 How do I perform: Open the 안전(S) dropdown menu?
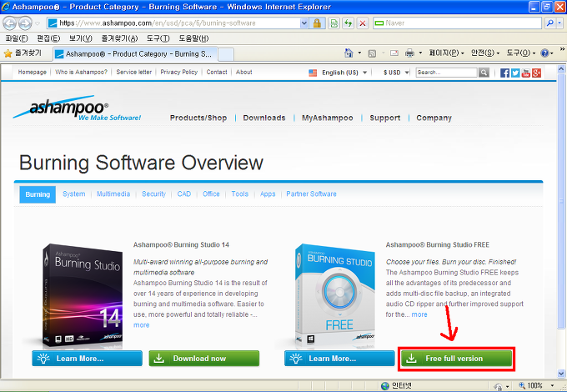pyautogui.click(x=485, y=53)
